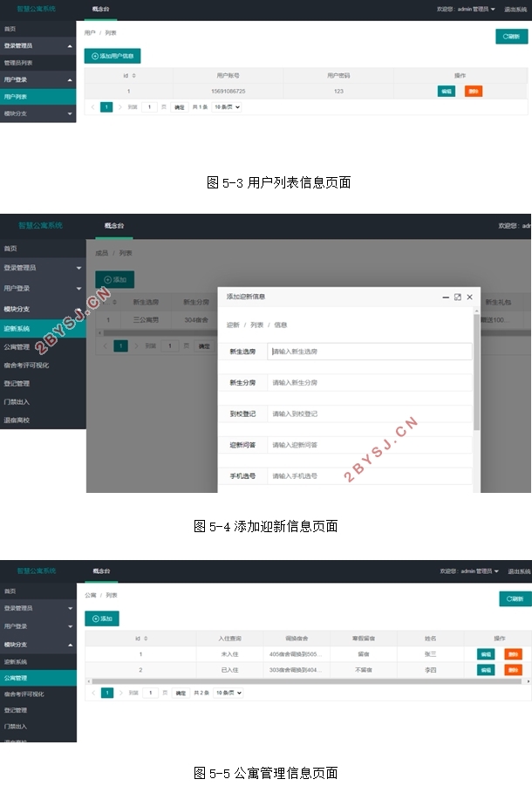The height and width of the screenshot is (786, 532).
Task: Click page 1 button in user list pagination
Action: 106,106
